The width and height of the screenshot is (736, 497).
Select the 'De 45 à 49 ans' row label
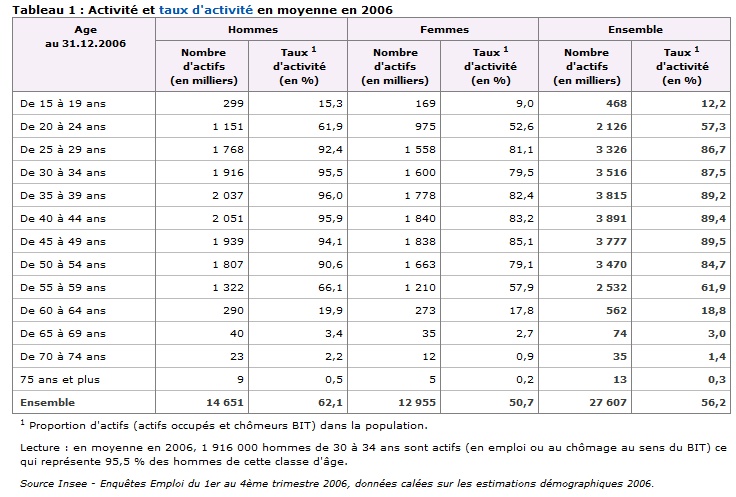63,242
